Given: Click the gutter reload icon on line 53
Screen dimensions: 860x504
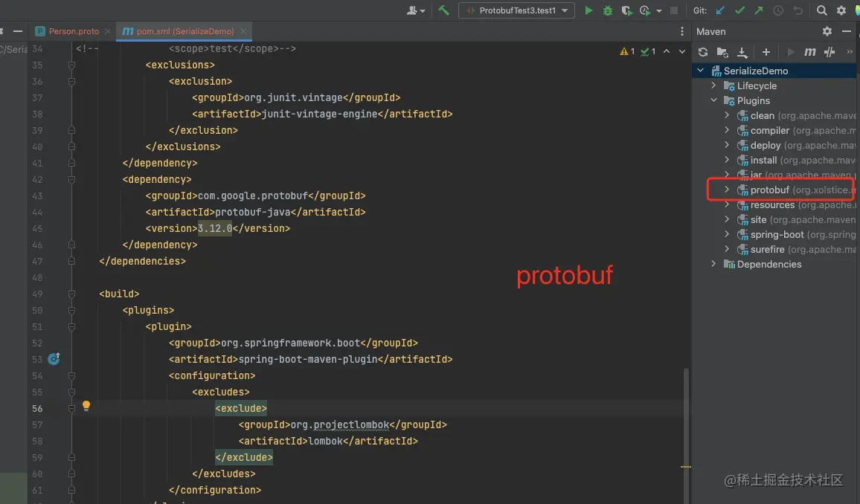Looking at the screenshot, I should (x=54, y=358).
